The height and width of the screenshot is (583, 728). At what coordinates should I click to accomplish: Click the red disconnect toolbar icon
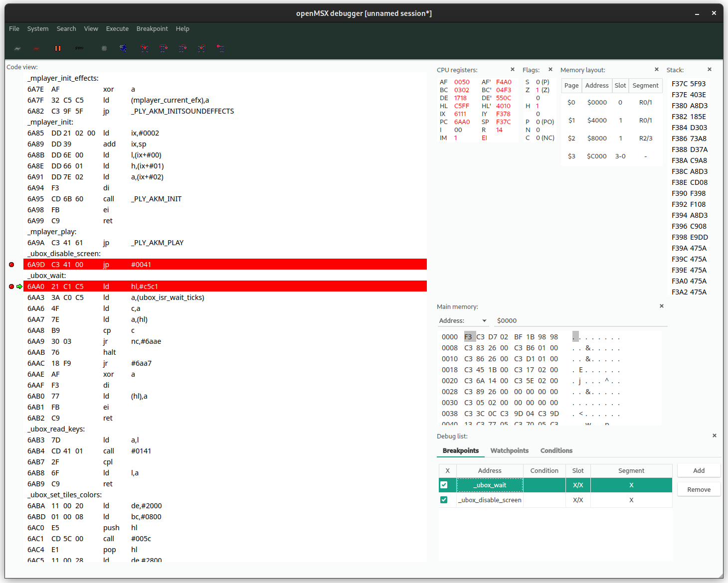36,48
